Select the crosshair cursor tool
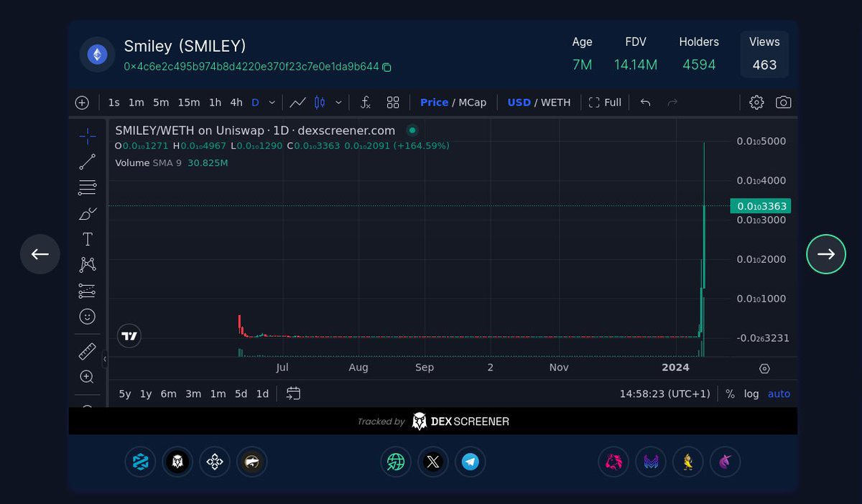The height and width of the screenshot is (504, 862). pyautogui.click(x=88, y=136)
